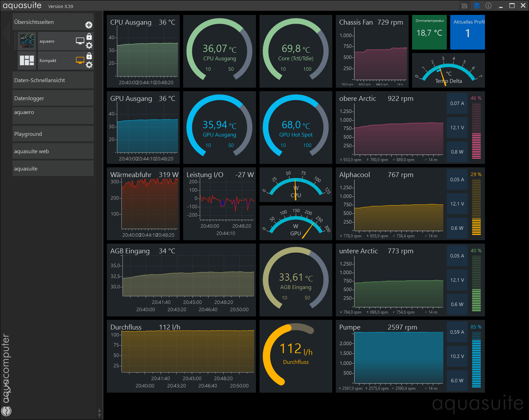Select the Pumpe rpm chart
Viewport: 529px width, 420px height.
point(391,356)
